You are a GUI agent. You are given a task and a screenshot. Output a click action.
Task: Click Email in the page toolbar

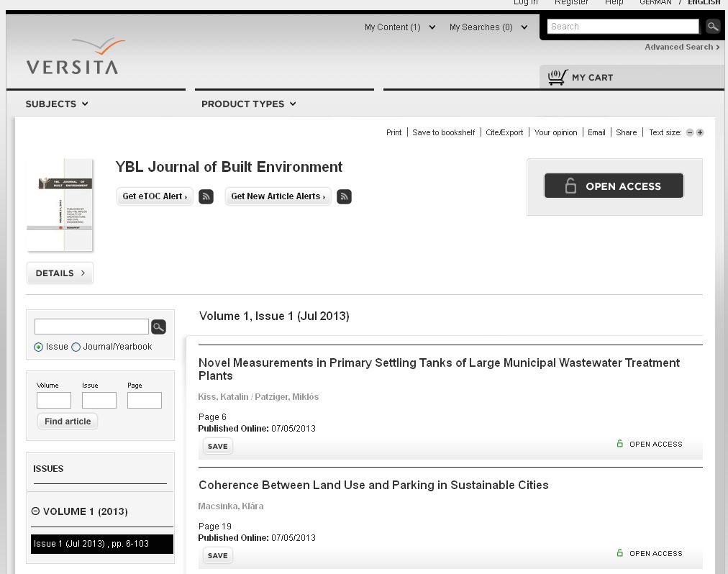(x=596, y=133)
